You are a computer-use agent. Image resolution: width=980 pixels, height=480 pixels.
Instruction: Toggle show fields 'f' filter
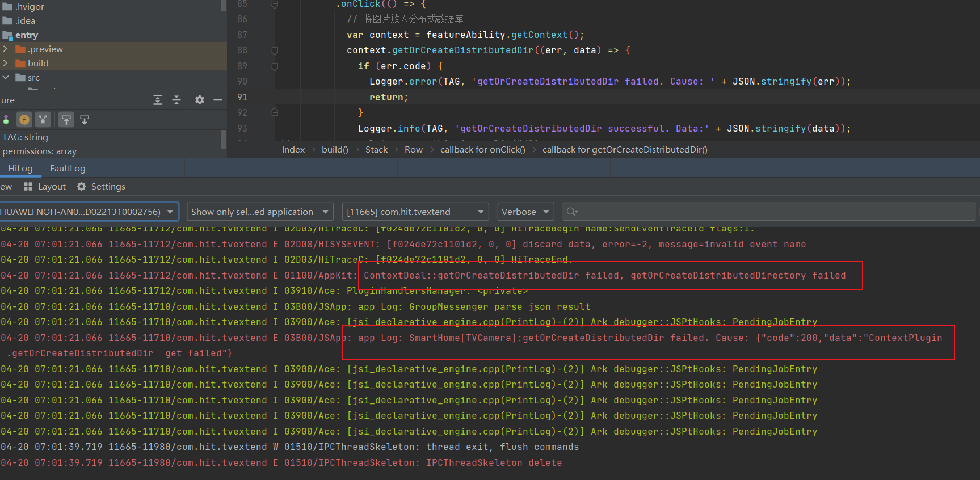24,120
